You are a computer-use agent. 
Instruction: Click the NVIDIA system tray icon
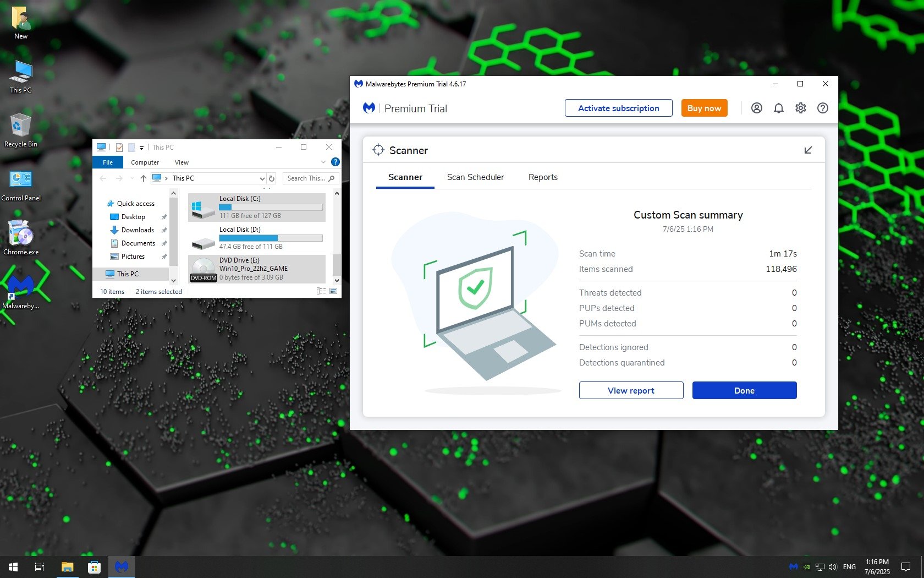[x=807, y=566]
